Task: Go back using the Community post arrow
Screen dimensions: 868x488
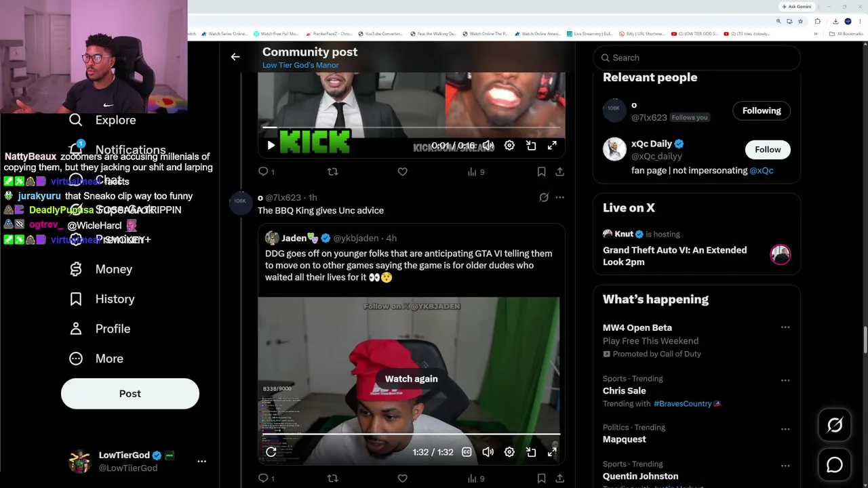Action: pyautogui.click(x=235, y=57)
